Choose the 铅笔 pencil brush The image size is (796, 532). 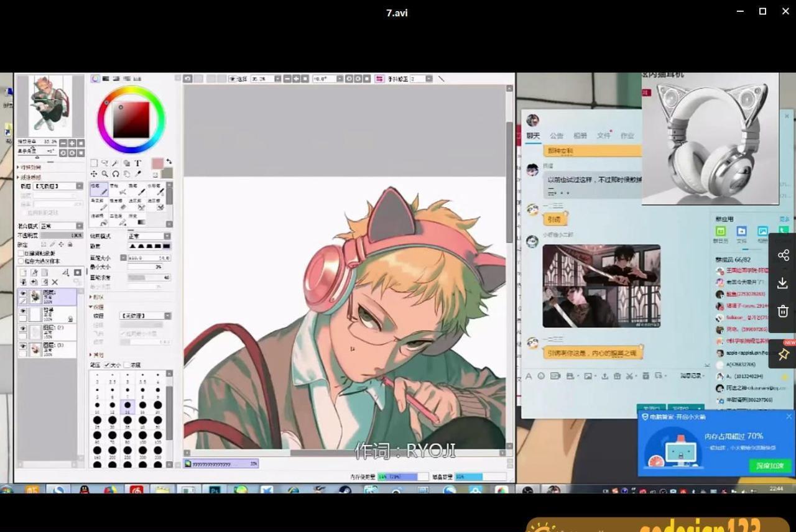pyautogui.click(x=98, y=189)
